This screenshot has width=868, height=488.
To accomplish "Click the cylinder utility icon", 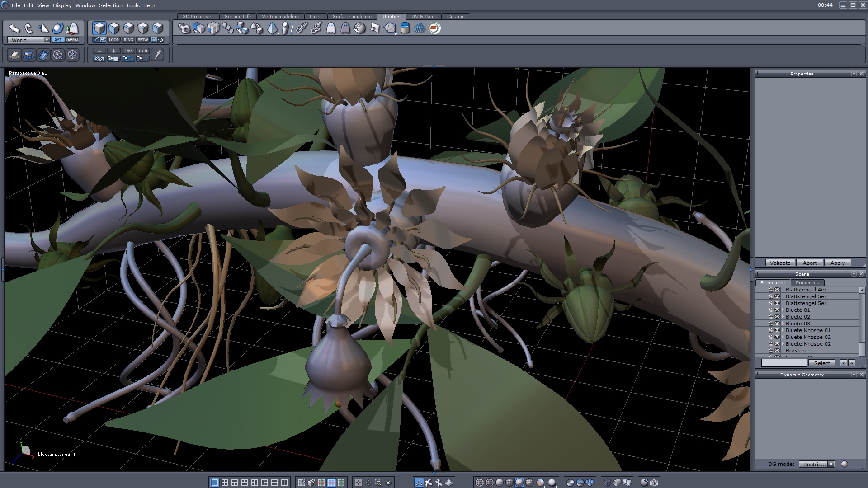I will click(x=405, y=28).
